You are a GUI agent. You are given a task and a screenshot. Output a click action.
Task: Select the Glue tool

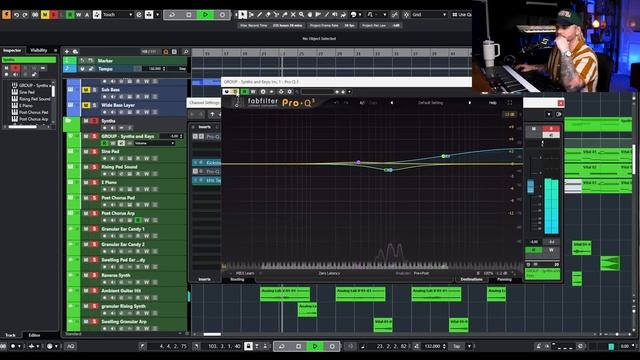click(x=285, y=15)
